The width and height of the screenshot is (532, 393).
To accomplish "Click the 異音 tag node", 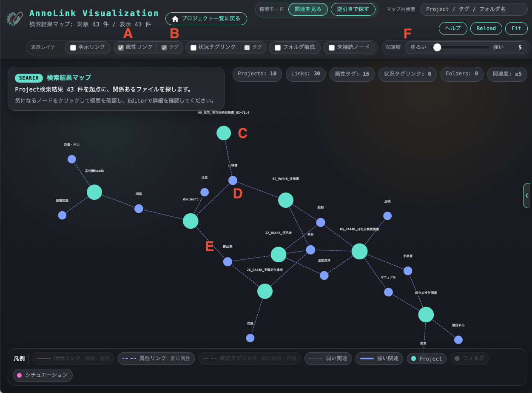I will coord(311,250).
